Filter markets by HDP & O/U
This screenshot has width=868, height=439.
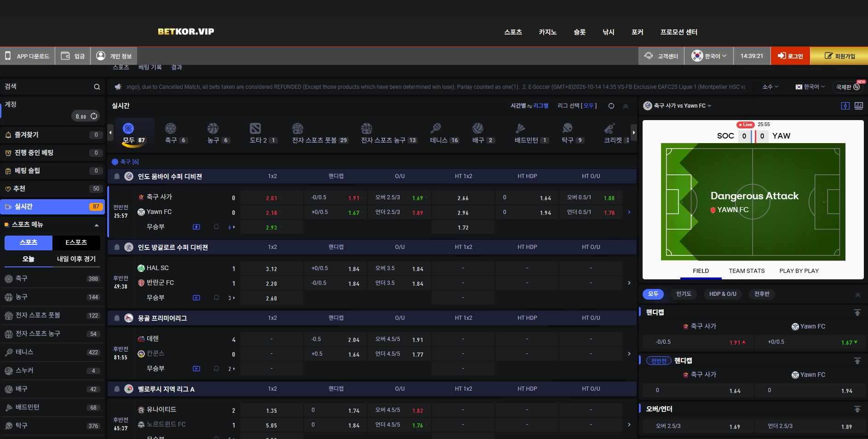pyautogui.click(x=723, y=294)
